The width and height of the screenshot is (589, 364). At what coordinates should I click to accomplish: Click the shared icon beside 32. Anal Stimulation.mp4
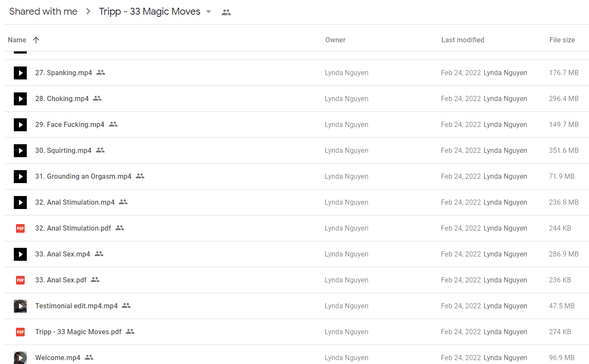point(123,202)
